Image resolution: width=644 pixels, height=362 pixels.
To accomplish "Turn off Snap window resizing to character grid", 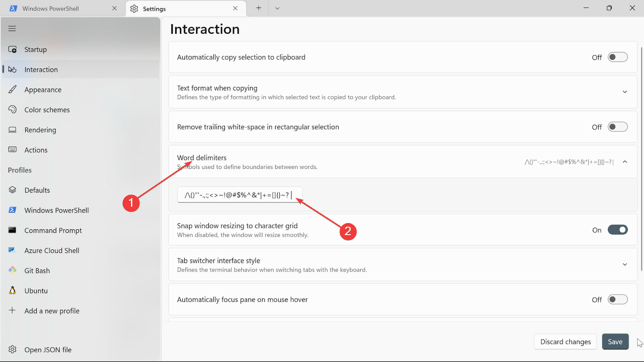I will coord(617,230).
